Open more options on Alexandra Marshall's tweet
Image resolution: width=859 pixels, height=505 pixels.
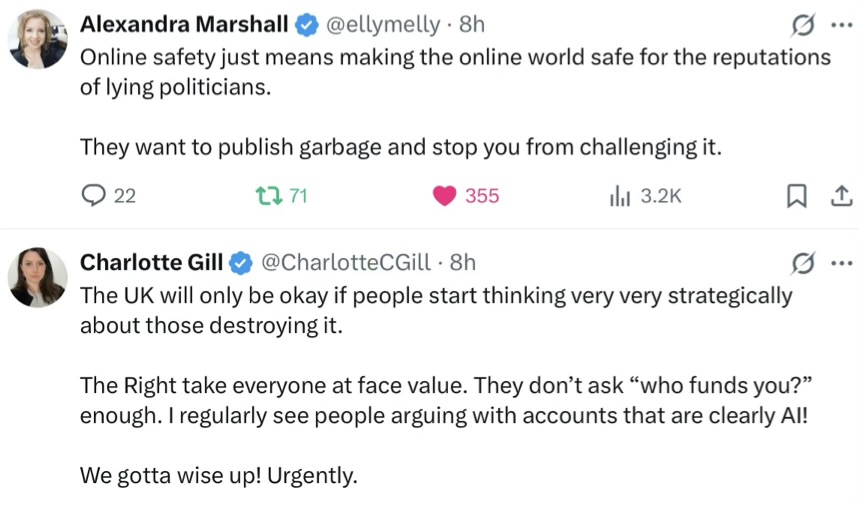[x=841, y=25]
